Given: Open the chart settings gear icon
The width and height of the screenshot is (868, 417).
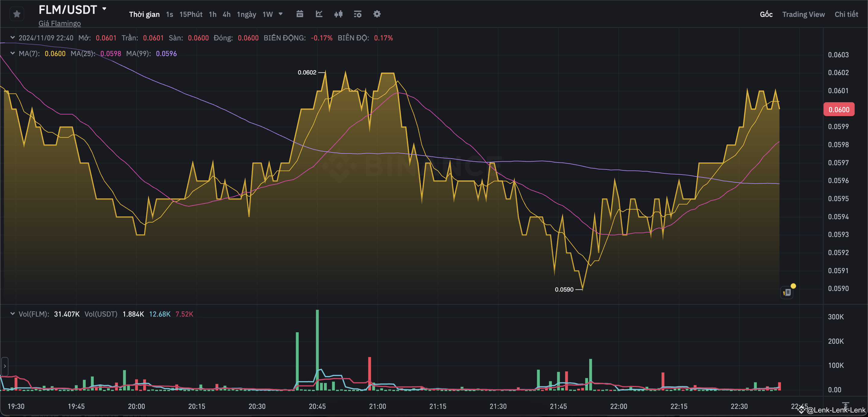Looking at the screenshot, I should pos(377,14).
